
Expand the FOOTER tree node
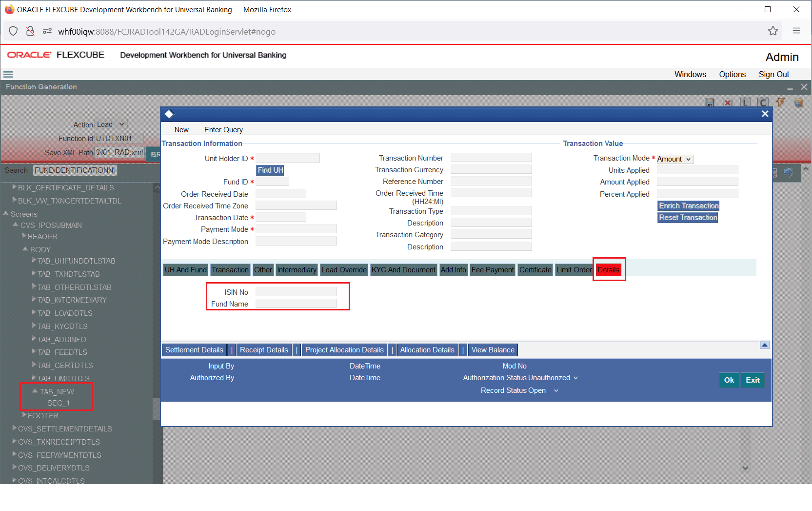tap(24, 415)
